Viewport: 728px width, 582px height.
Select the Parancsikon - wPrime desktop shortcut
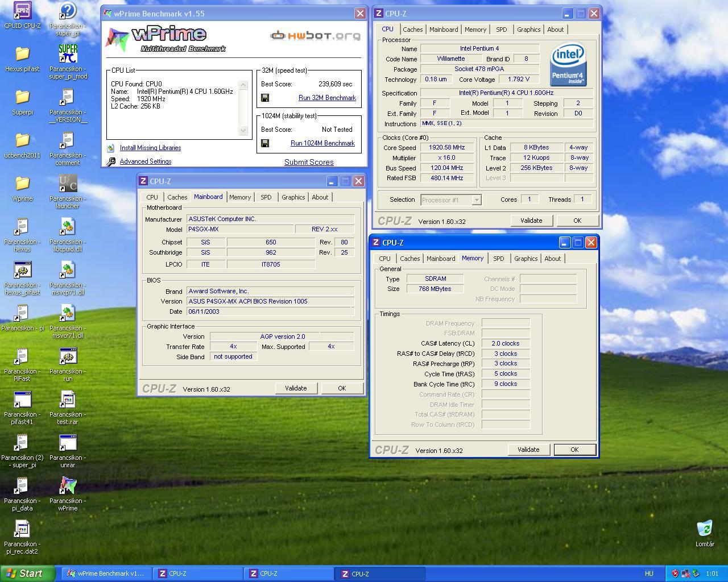[x=68, y=493]
